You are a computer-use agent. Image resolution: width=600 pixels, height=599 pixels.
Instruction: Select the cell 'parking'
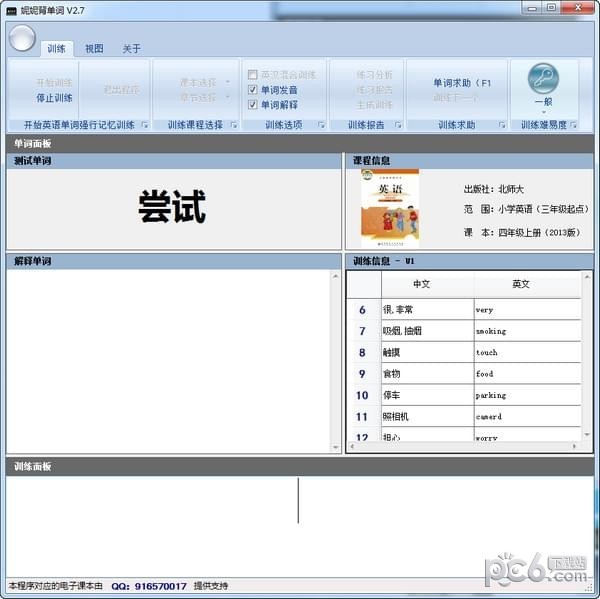click(x=528, y=395)
